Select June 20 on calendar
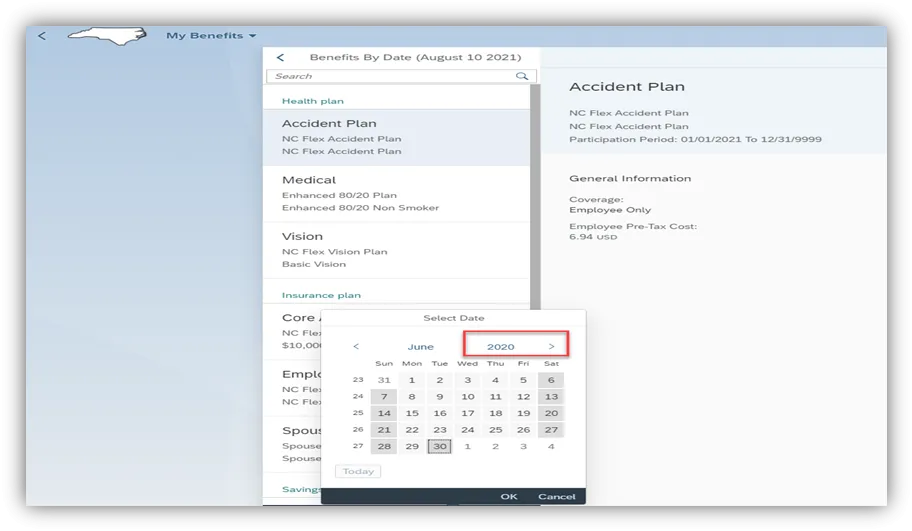 click(551, 413)
